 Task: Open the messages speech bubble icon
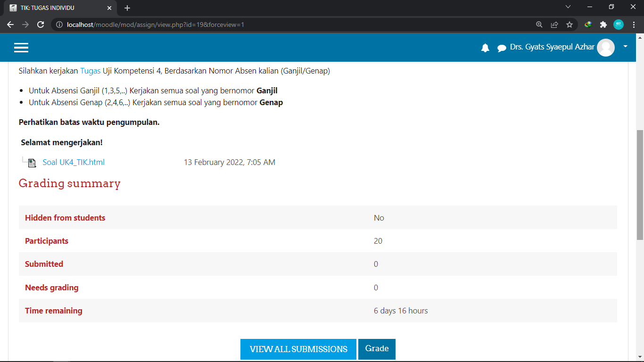(502, 48)
